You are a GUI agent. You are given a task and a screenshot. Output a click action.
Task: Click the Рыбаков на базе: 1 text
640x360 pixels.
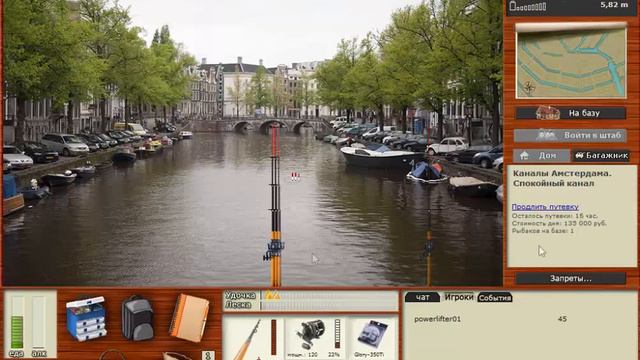[x=543, y=231]
